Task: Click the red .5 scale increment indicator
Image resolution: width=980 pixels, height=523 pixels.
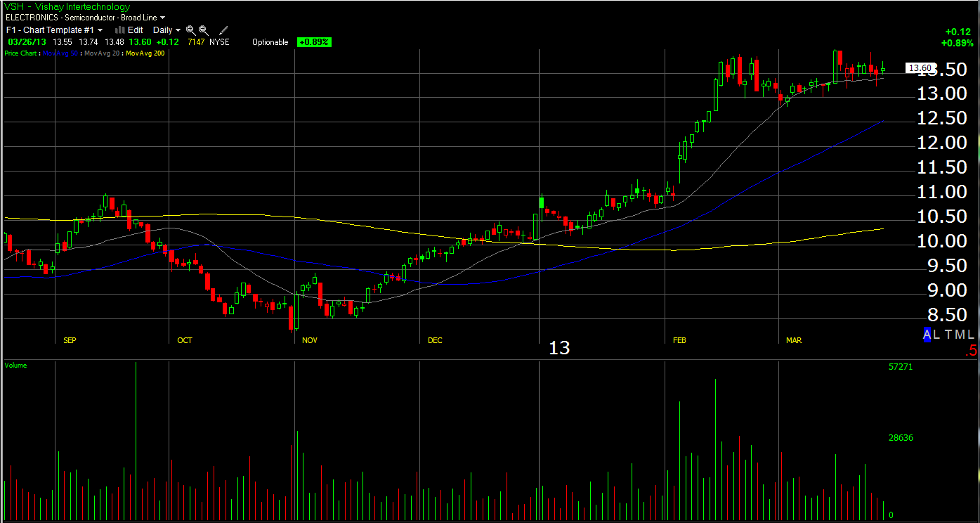Action: pos(972,350)
